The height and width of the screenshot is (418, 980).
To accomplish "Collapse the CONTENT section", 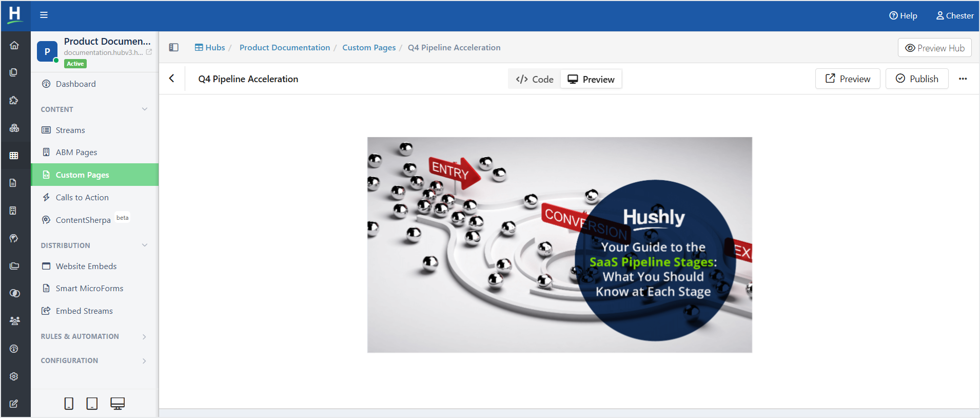I will (145, 109).
